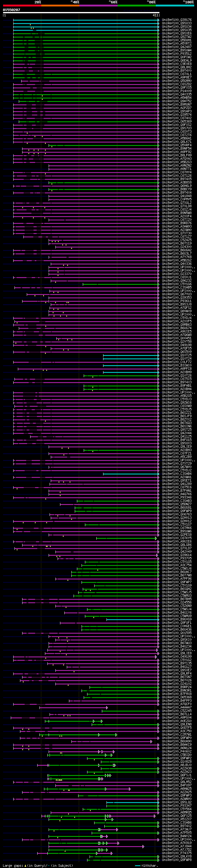
Task: Select the UniRef100_P14009 entry
Action: (x=177, y=91)
